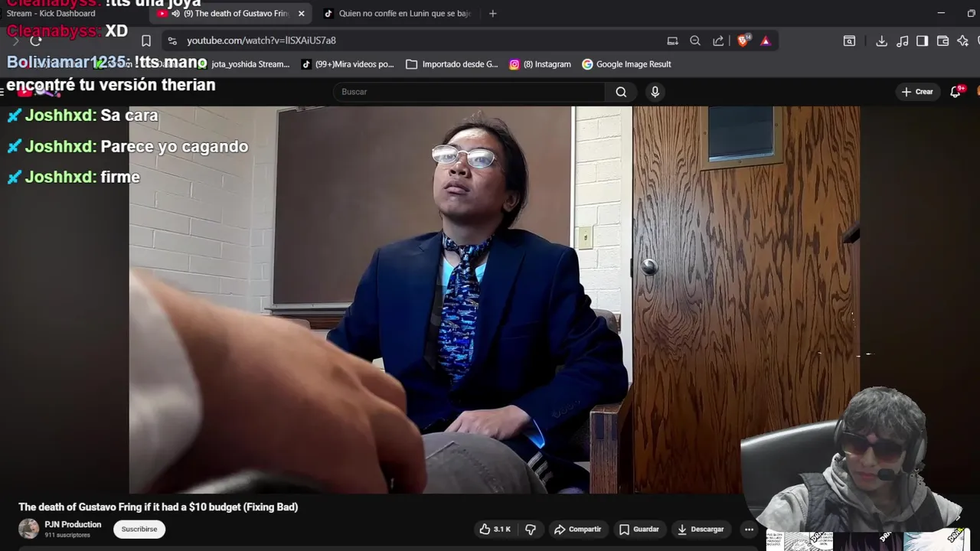This screenshot has height=551, width=980.
Task: Like the video with thumbs up
Action: click(495, 529)
